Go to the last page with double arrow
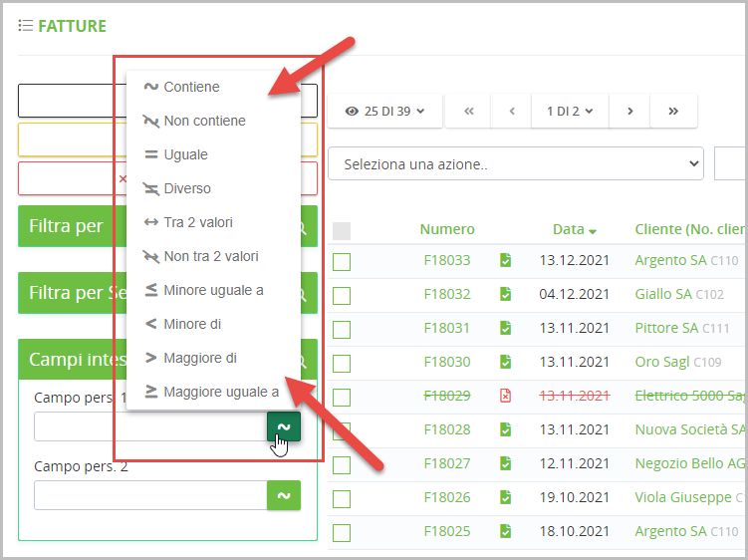748x560 pixels. (x=673, y=111)
